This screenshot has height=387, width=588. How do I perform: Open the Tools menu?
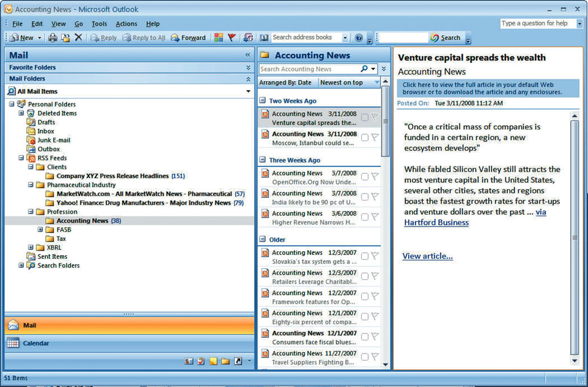click(x=99, y=24)
